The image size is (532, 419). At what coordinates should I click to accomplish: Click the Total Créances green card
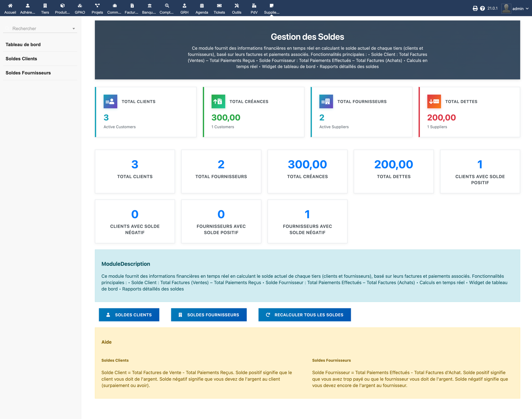point(253,112)
